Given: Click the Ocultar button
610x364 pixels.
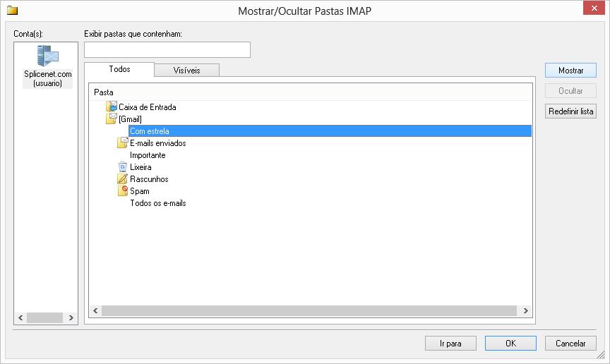Looking at the screenshot, I should (570, 90).
